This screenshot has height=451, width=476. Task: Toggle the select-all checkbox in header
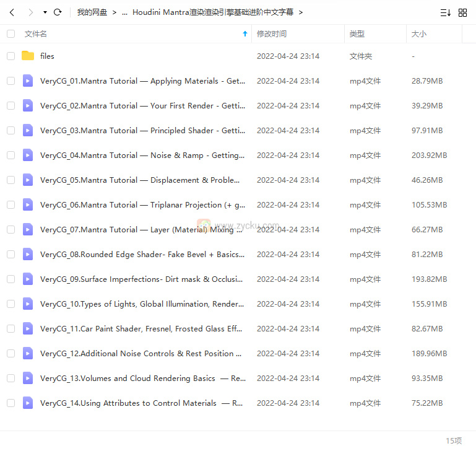tap(11, 34)
